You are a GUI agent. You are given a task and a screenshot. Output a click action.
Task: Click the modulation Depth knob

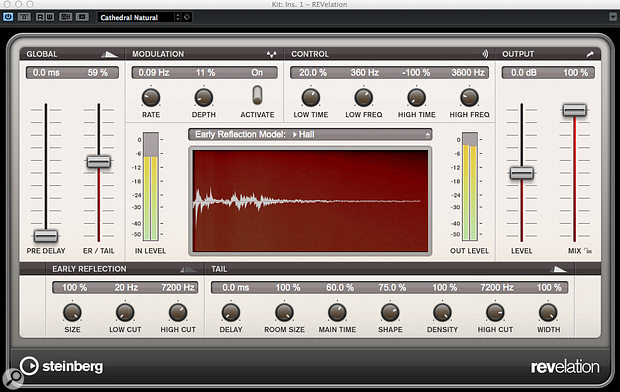[x=204, y=97]
